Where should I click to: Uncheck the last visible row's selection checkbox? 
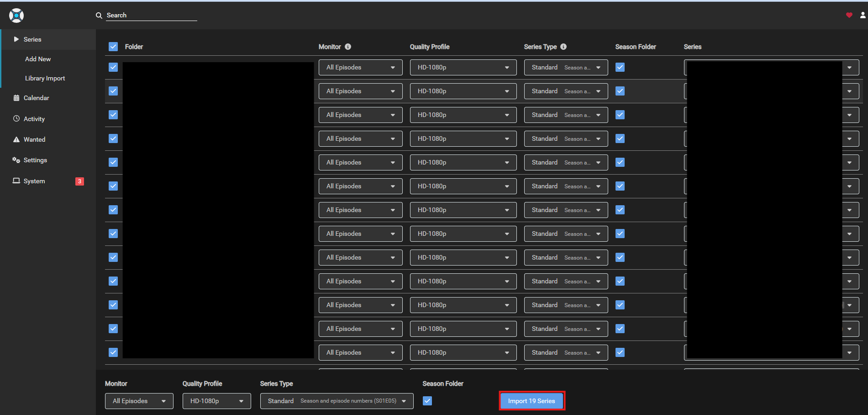[x=113, y=352]
